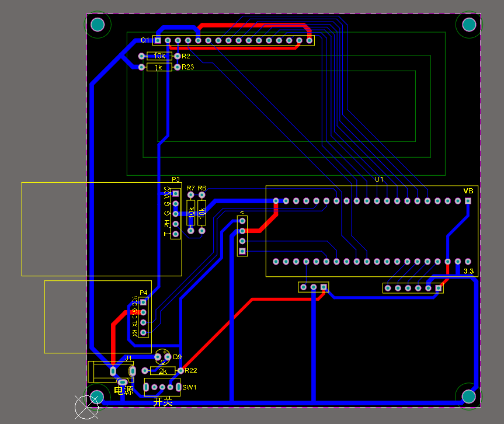This screenshot has width=504, height=424.
Task: Select the 1k resistor R23
Action: (x=159, y=67)
